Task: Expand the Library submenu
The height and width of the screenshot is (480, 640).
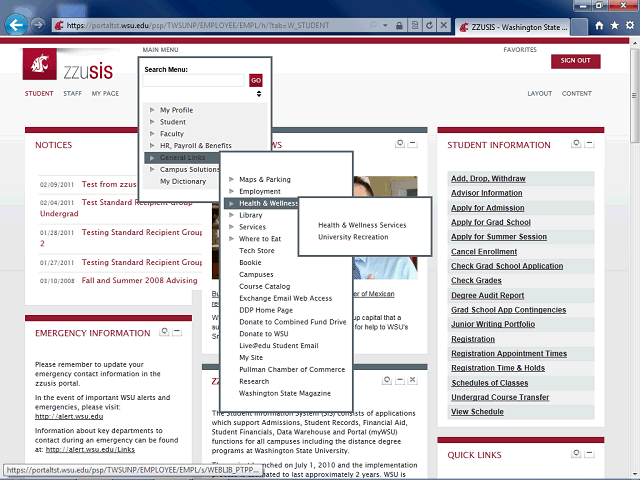Action: [x=231, y=215]
